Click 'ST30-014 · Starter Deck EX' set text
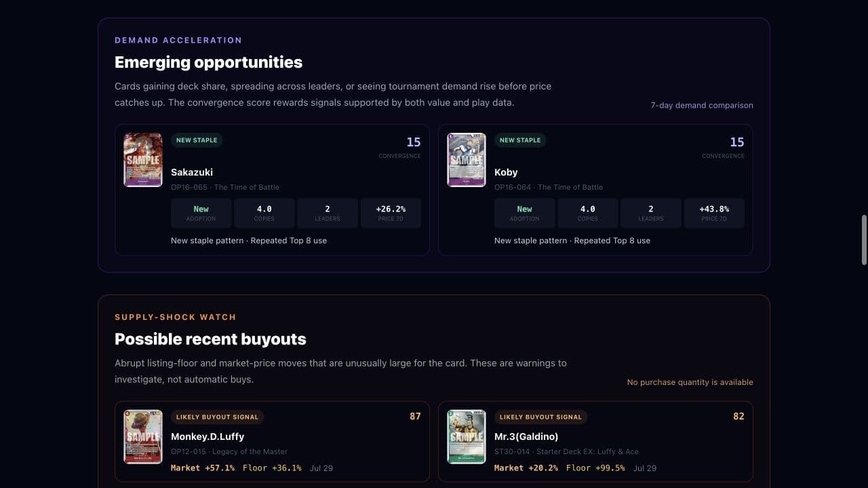868x488 pixels. (566, 451)
